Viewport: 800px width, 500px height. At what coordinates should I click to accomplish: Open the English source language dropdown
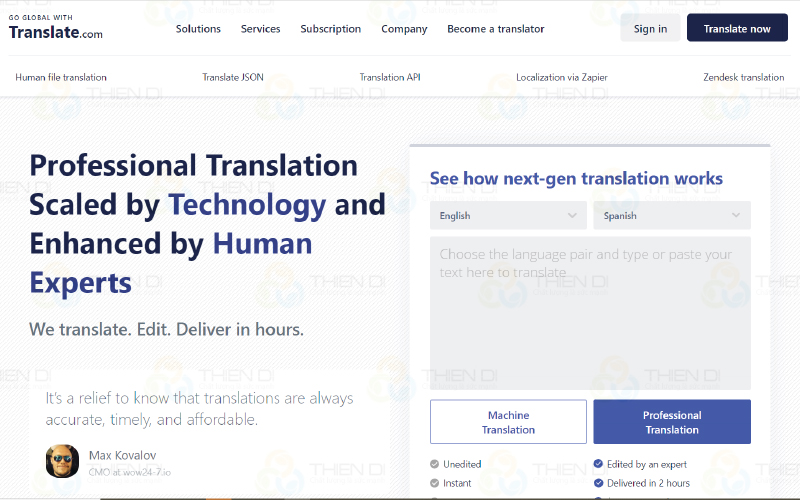[508, 215]
